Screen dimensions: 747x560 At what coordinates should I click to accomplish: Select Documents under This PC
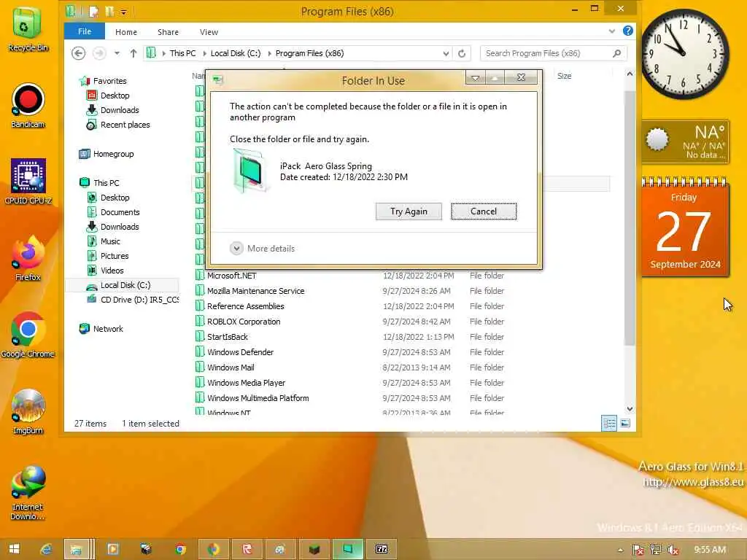pos(120,212)
